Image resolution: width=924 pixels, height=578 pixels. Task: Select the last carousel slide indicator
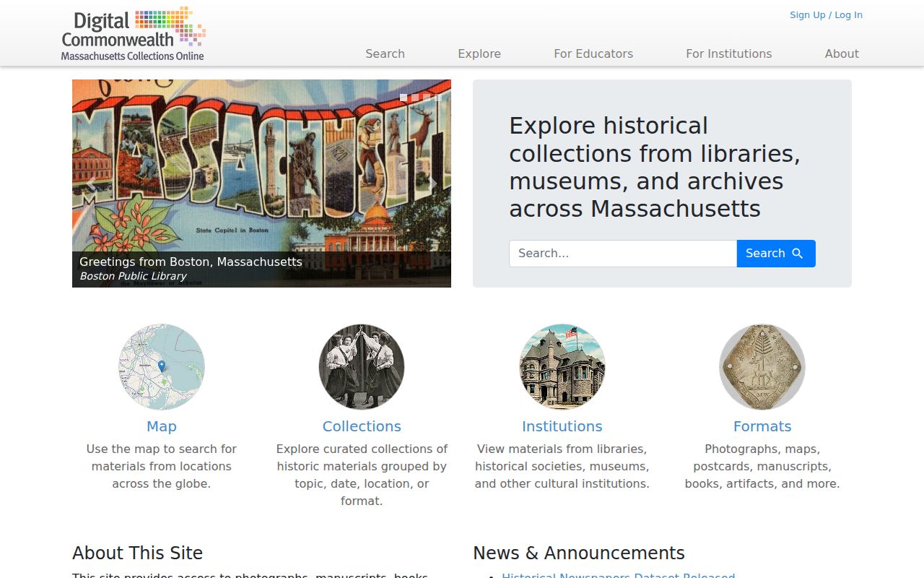[438, 98]
